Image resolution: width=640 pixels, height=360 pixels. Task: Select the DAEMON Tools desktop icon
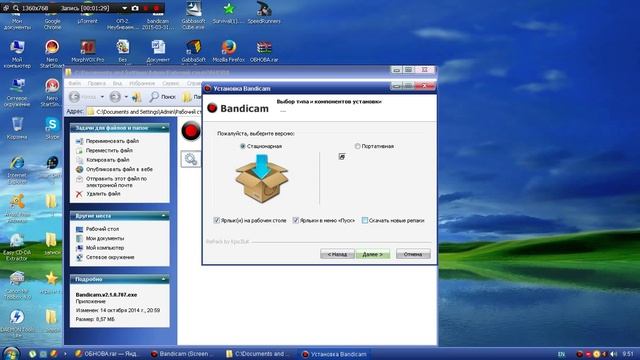(17, 323)
